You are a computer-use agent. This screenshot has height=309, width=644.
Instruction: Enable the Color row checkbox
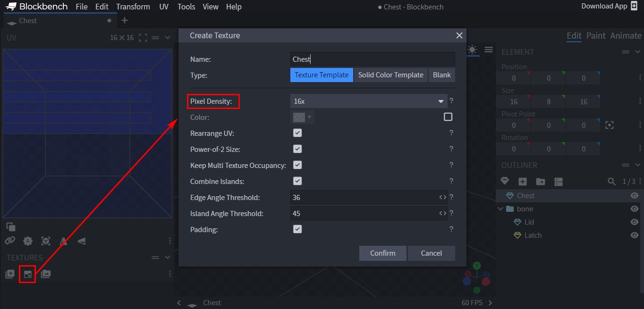[x=448, y=117]
